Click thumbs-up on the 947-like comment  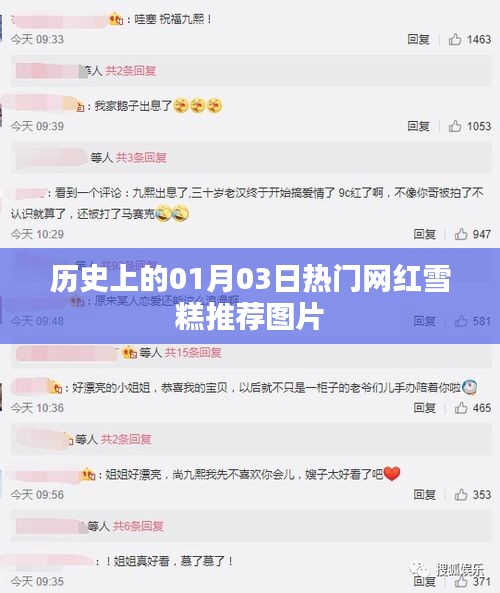tap(461, 234)
